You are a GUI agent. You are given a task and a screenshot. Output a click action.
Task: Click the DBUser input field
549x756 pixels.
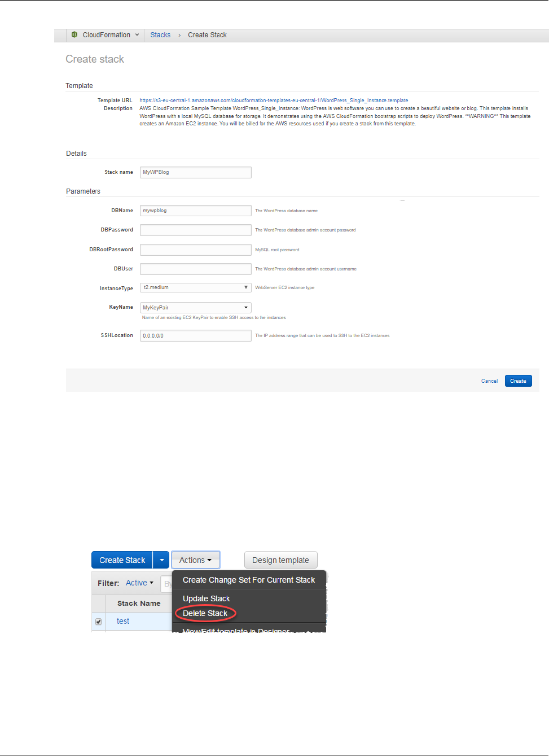[195, 269]
